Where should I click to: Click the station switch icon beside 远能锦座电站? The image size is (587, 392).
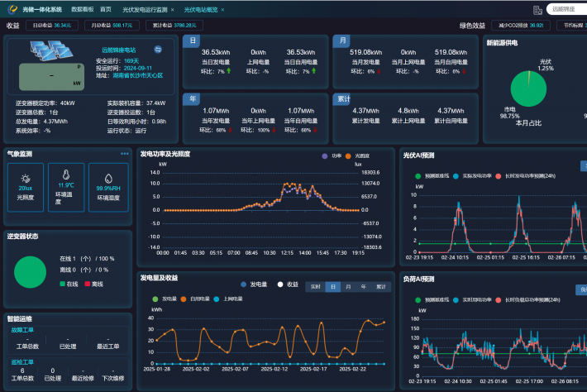coord(158,50)
